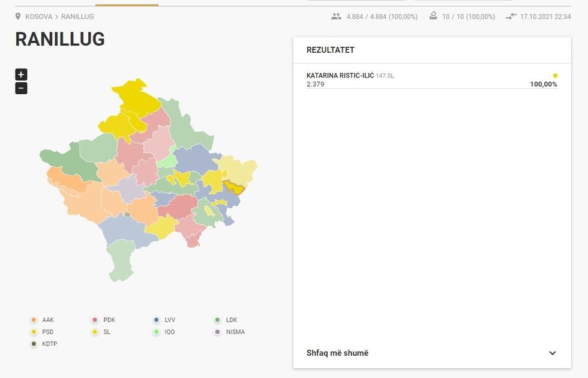Click the voters people icon
This screenshot has height=378, width=588.
pyautogui.click(x=336, y=17)
